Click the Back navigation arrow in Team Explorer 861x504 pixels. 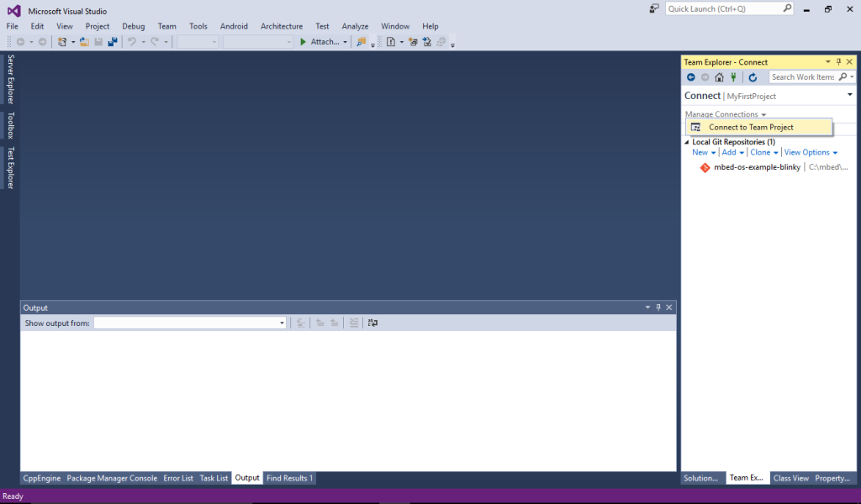click(690, 76)
